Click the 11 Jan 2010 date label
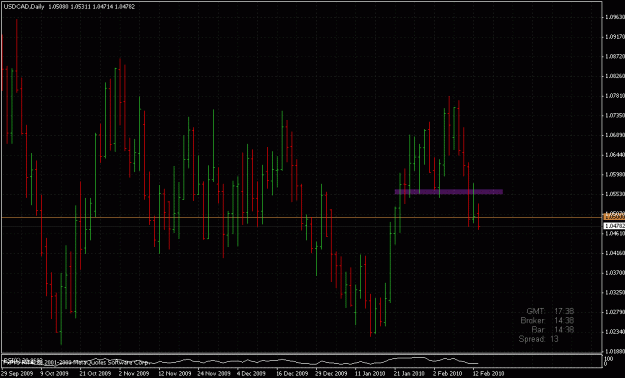This screenshot has width=625, height=378. (x=370, y=374)
